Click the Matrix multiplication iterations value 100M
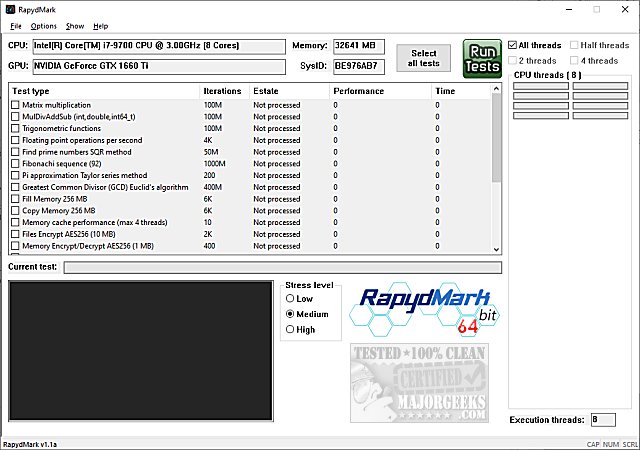 click(x=213, y=105)
